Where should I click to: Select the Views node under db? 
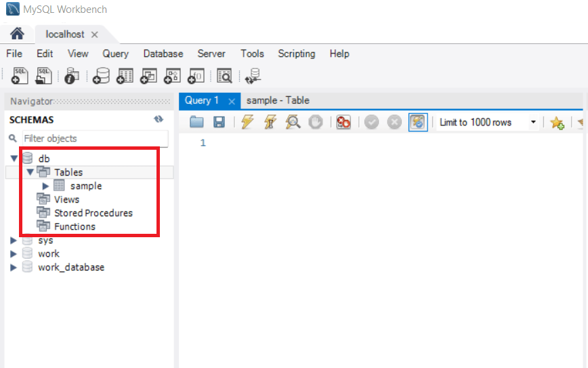pyautogui.click(x=66, y=199)
